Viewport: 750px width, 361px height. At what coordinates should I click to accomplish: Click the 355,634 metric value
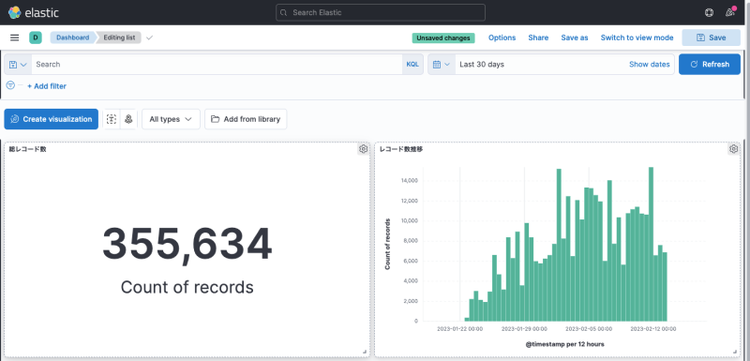click(x=187, y=244)
